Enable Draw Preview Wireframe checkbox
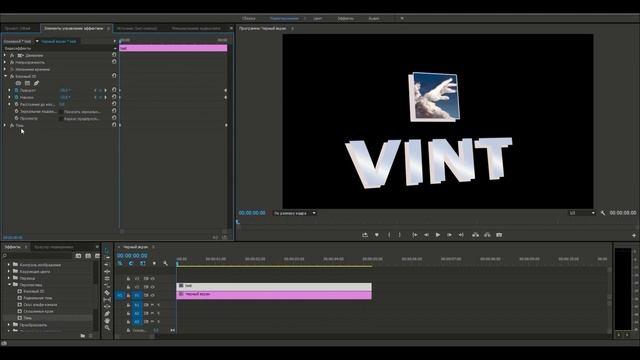Image resolution: width=640 pixels, height=360 pixels. tap(61, 118)
